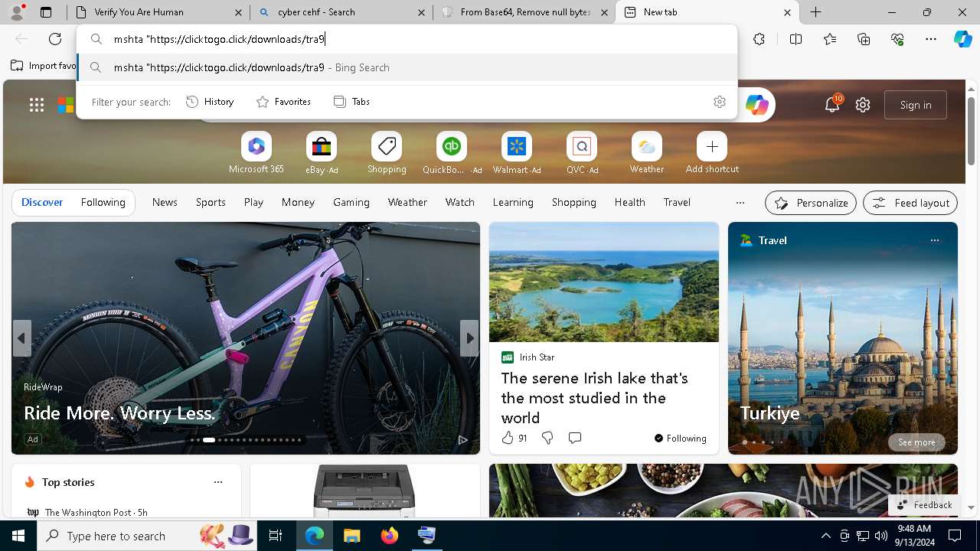Image resolution: width=980 pixels, height=551 pixels.
Task: Open the eBay shortcut tile
Action: click(x=322, y=153)
